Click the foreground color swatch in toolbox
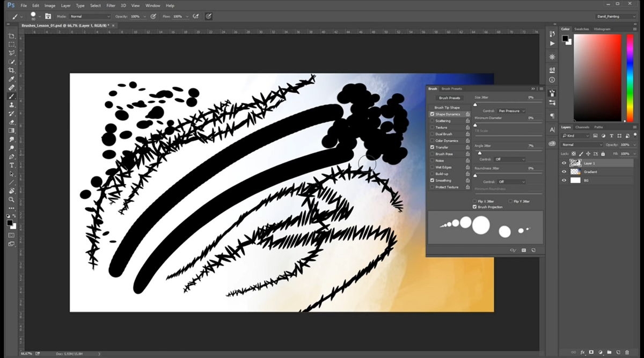644x358 pixels. coord(10,222)
